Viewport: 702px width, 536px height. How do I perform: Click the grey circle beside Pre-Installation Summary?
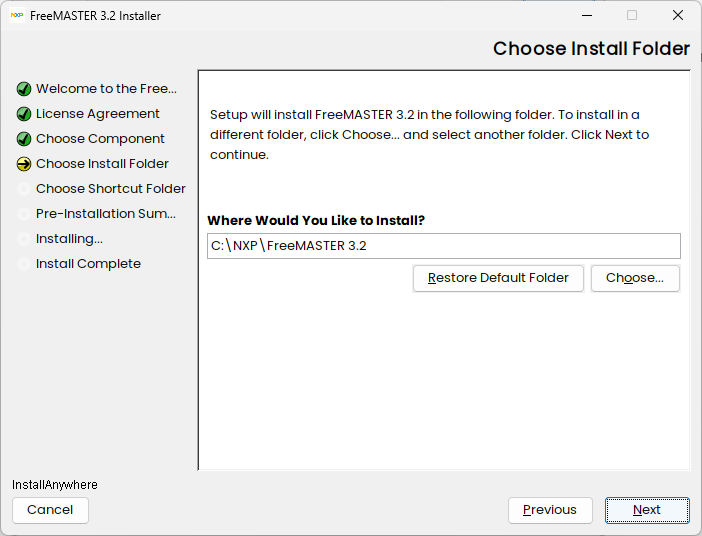pyautogui.click(x=24, y=214)
